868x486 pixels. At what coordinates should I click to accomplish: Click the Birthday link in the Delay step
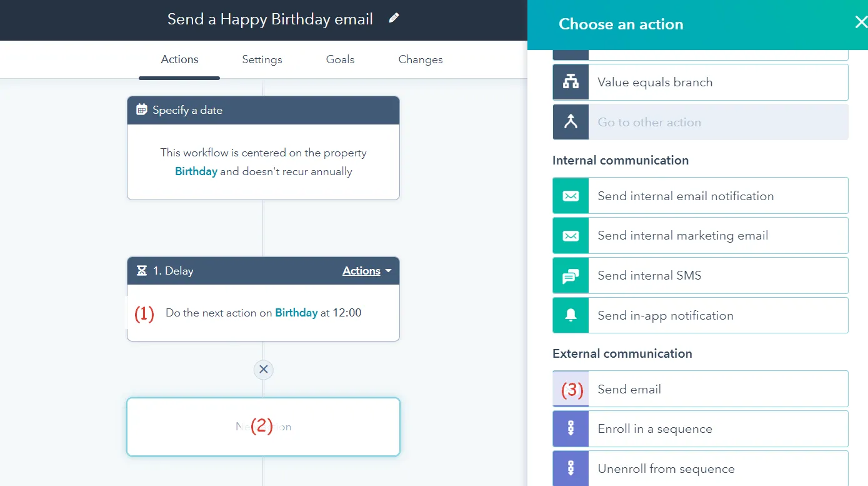[296, 313]
